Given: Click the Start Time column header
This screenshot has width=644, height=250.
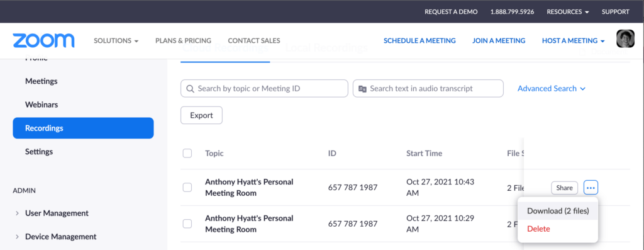Looking at the screenshot, I should (425, 154).
